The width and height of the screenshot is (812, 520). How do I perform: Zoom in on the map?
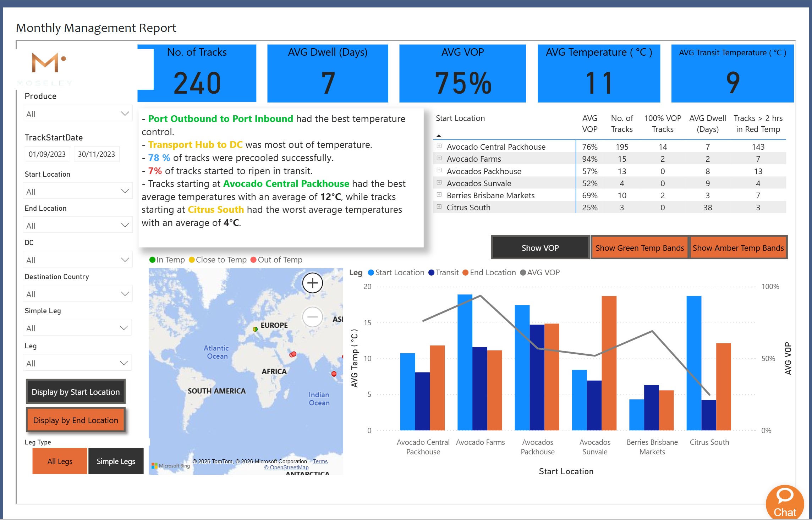coord(312,283)
